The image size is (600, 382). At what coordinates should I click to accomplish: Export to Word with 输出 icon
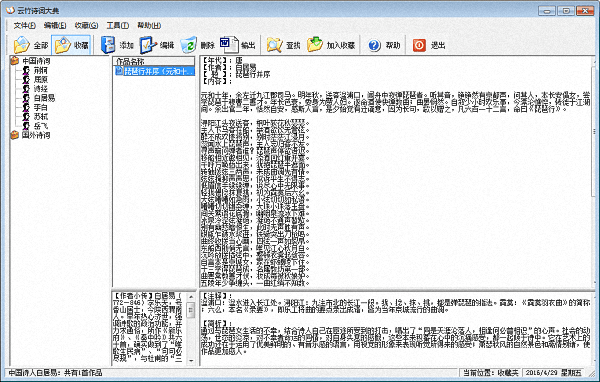(x=238, y=45)
